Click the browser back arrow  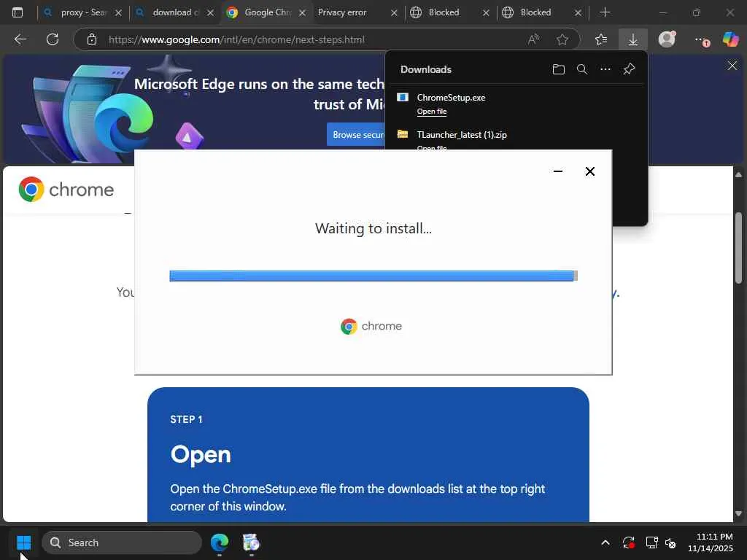click(x=20, y=39)
